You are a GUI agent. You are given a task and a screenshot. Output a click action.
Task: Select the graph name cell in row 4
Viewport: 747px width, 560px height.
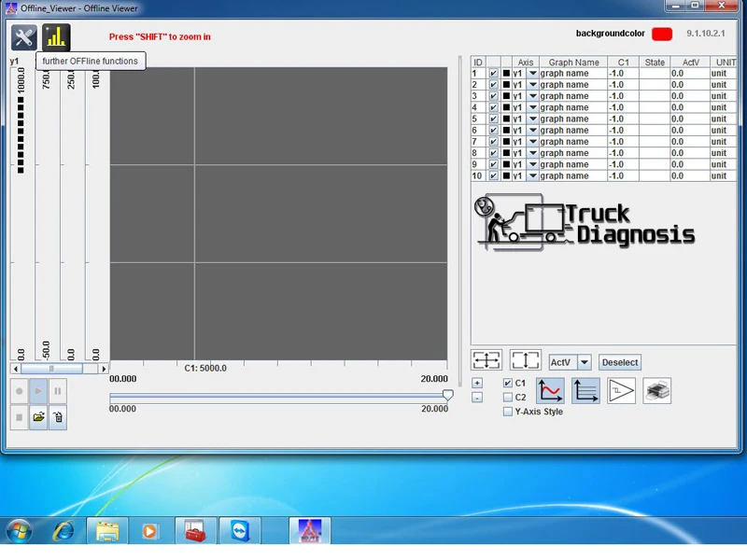click(x=573, y=107)
